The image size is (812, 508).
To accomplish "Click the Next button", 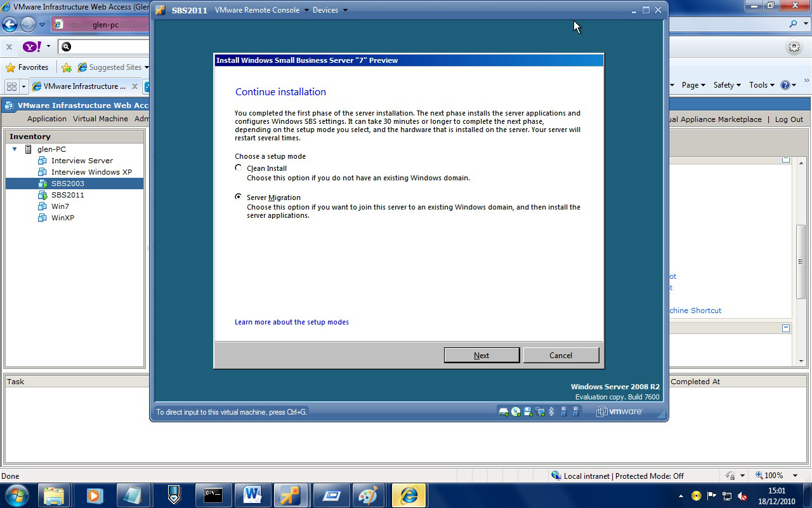I will point(481,355).
